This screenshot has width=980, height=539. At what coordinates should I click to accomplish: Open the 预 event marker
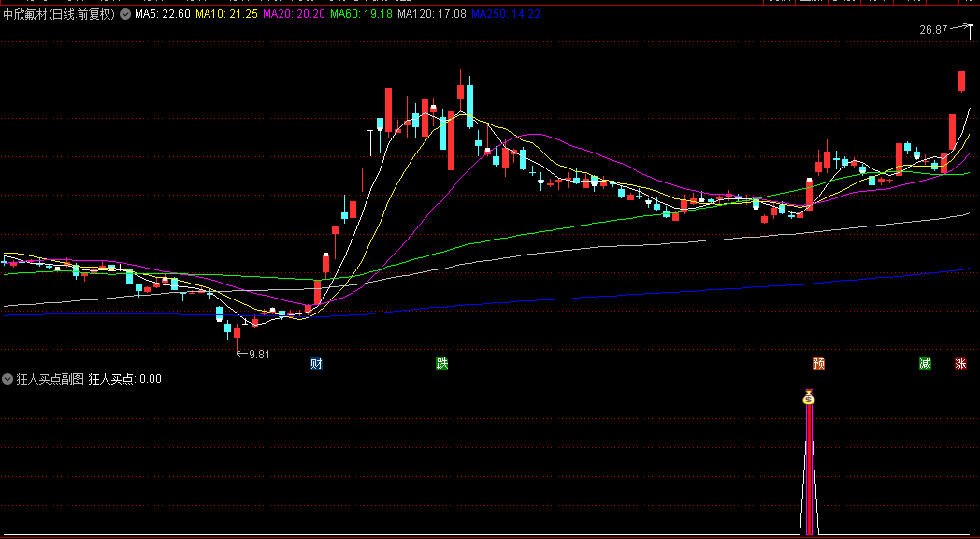[x=819, y=364]
